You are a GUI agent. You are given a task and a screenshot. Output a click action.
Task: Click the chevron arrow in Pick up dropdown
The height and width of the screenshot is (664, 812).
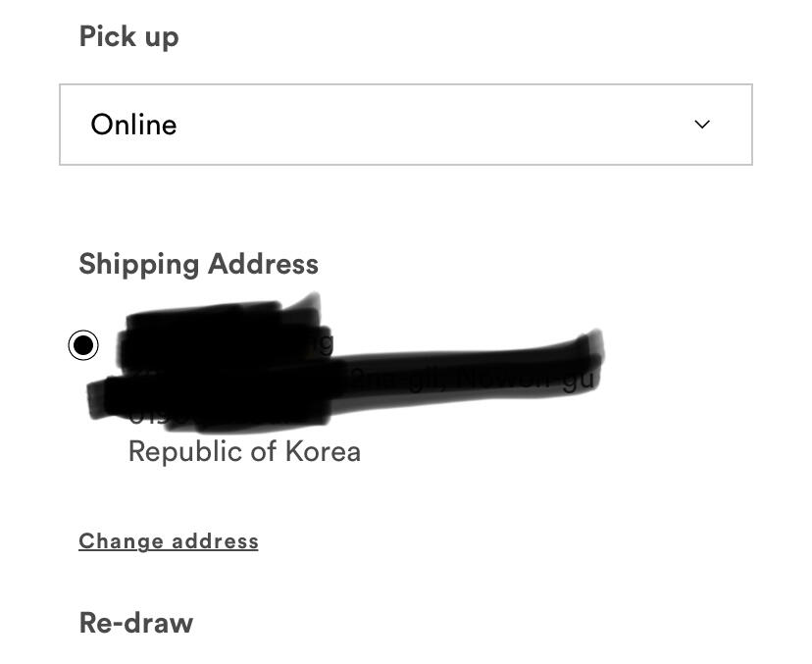[x=702, y=125]
